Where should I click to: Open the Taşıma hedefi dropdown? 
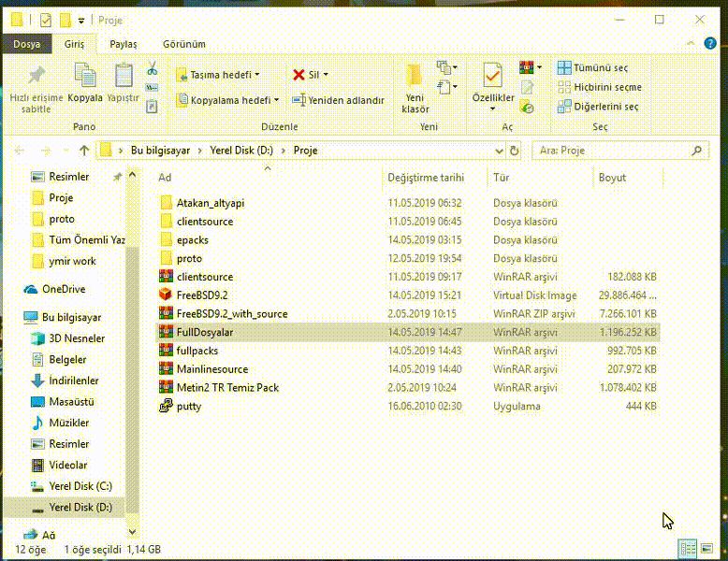pos(218,75)
